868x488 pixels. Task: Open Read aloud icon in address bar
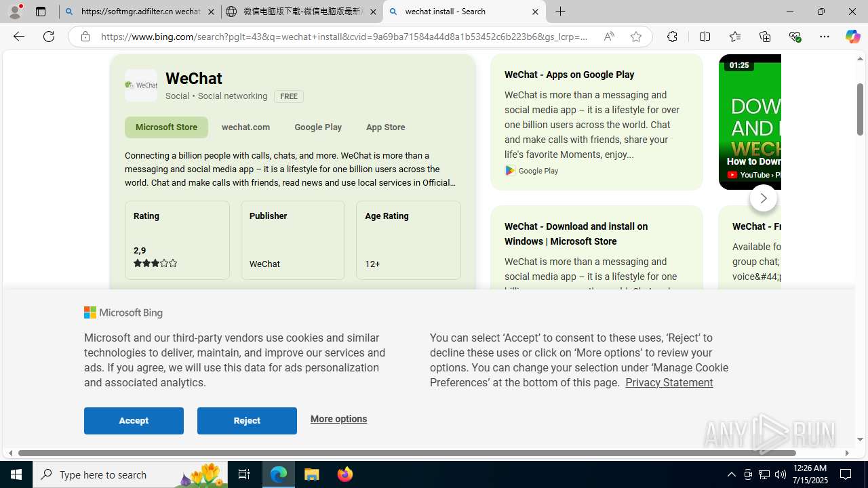tap(609, 37)
